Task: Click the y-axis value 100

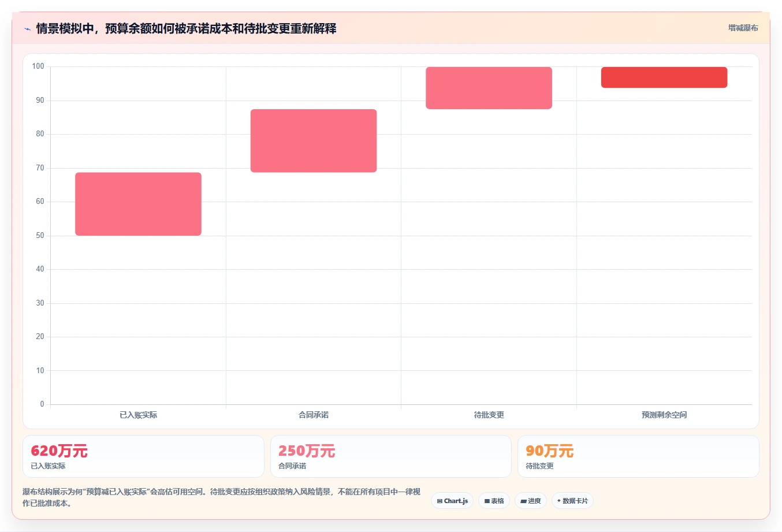Action: [38, 66]
